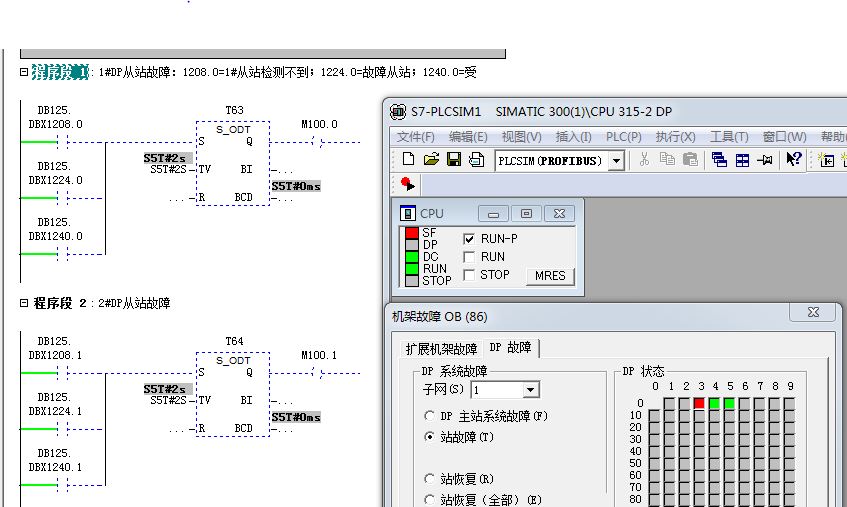Select DP 主站系统故障(F) radio button
This screenshot has height=507, width=847.
pyautogui.click(x=429, y=416)
